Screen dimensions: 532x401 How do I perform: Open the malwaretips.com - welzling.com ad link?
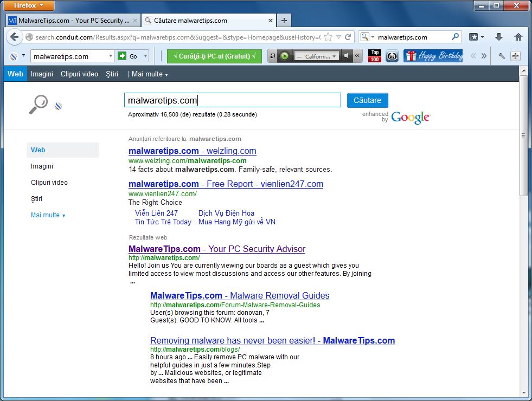[193, 151]
